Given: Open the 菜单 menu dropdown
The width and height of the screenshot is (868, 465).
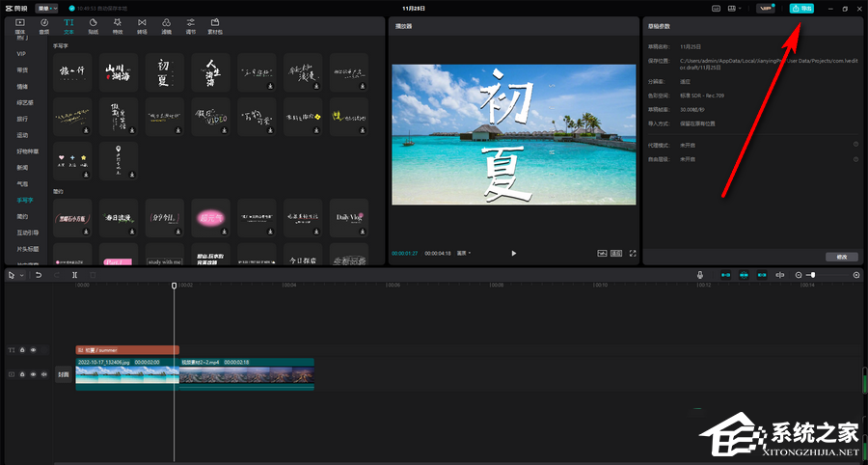Looking at the screenshot, I should click(47, 8).
